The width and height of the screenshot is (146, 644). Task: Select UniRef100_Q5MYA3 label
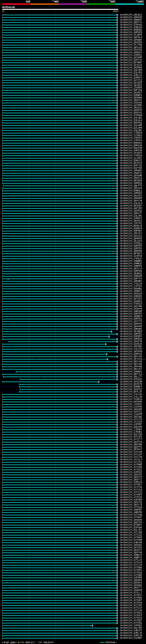(131, 354)
